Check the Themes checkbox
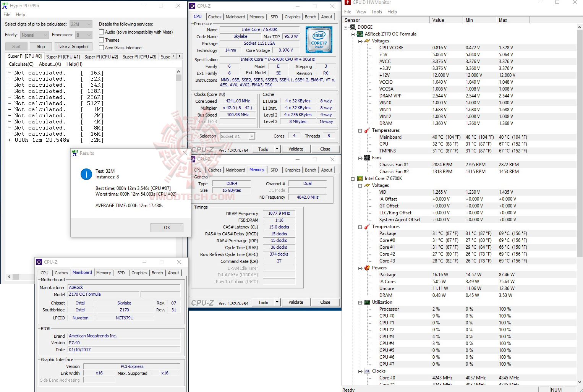583x392 pixels. click(x=102, y=40)
